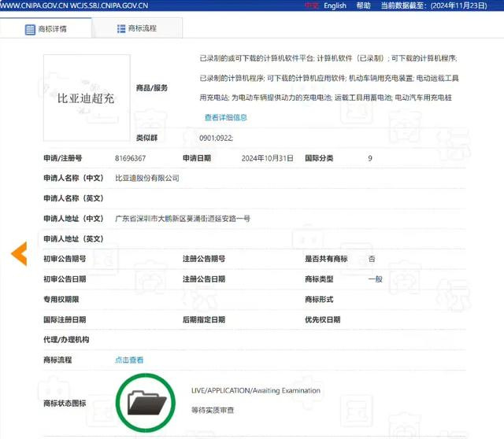This screenshot has height=439, width=504.
Task: Click the data cutoff date 2024年11月23日
Action: (x=458, y=6)
